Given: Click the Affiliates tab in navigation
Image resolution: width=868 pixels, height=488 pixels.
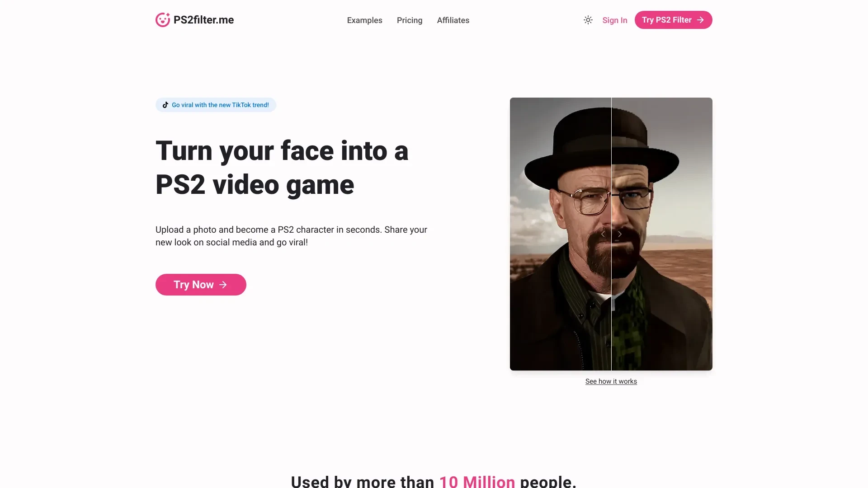Looking at the screenshot, I should (x=453, y=20).
